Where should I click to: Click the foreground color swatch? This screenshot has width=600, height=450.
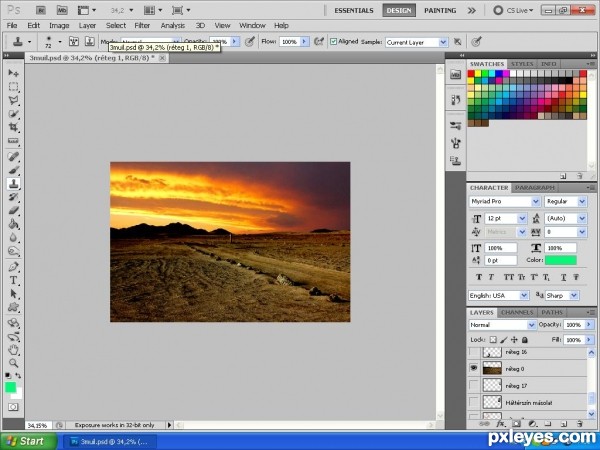tap(10, 387)
